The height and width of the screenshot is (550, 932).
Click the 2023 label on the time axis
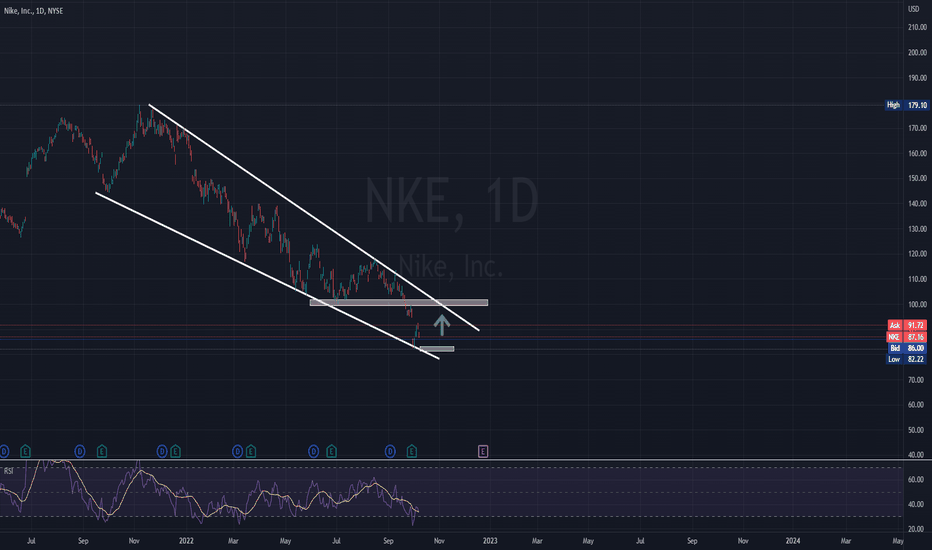(490, 540)
